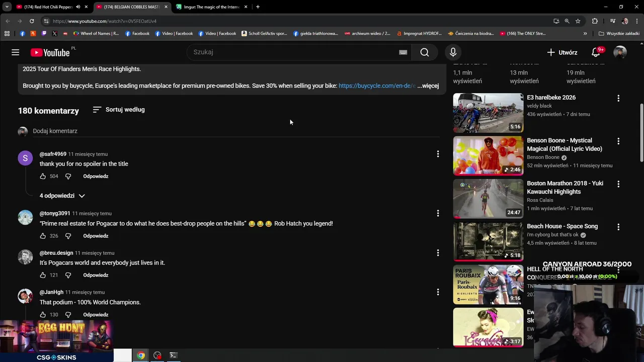The width and height of the screenshot is (644, 362).
Task: Open more options for E3 harelbeke 2026 video
Action: pyautogui.click(x=618, y=98)
